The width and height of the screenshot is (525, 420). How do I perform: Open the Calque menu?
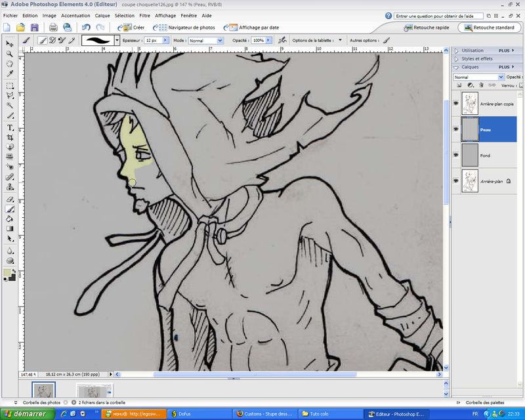102,15
